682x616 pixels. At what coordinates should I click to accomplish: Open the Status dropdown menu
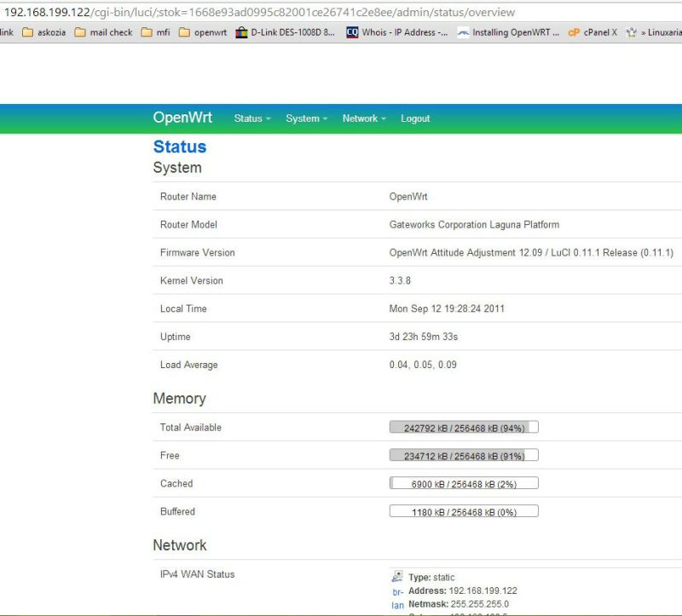tap(250, 118)
